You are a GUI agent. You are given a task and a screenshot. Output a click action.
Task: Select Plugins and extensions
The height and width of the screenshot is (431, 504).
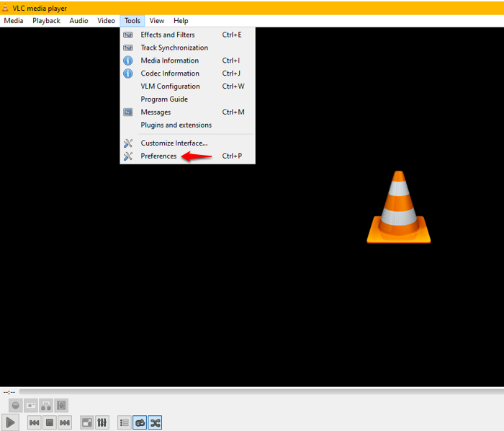188,125
